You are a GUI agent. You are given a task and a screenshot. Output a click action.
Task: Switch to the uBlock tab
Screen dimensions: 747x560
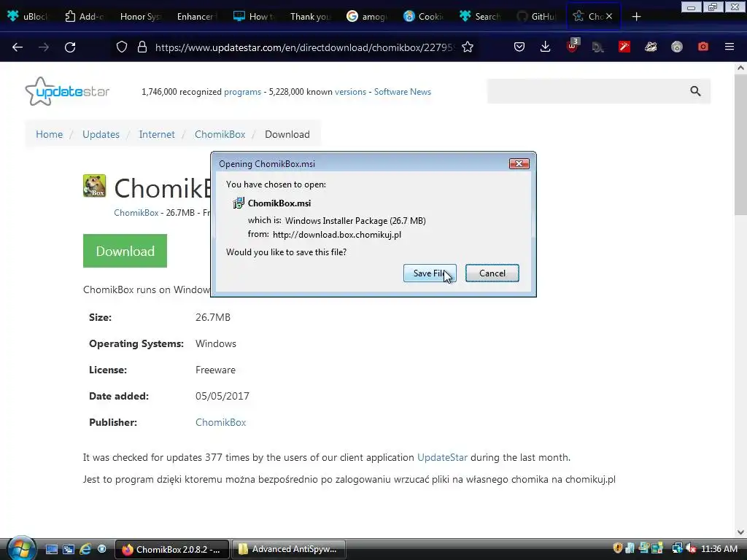click(x=28, y=16)
